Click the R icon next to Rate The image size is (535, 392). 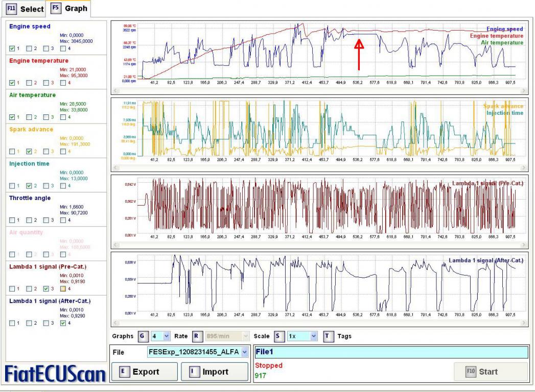[195, 336]
